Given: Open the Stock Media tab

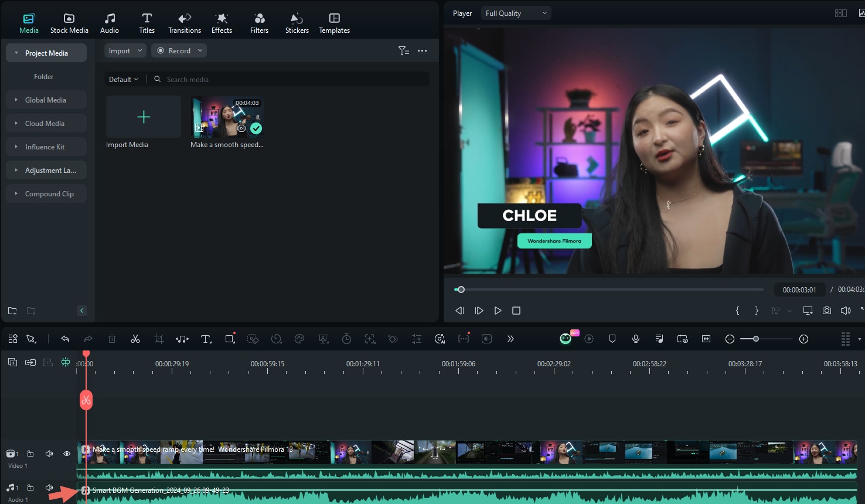Looking at the screenshot, I should [69, 23].
